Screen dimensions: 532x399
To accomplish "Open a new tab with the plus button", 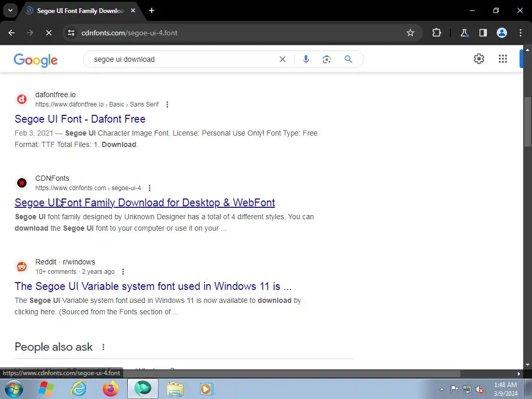I will 152,10.
